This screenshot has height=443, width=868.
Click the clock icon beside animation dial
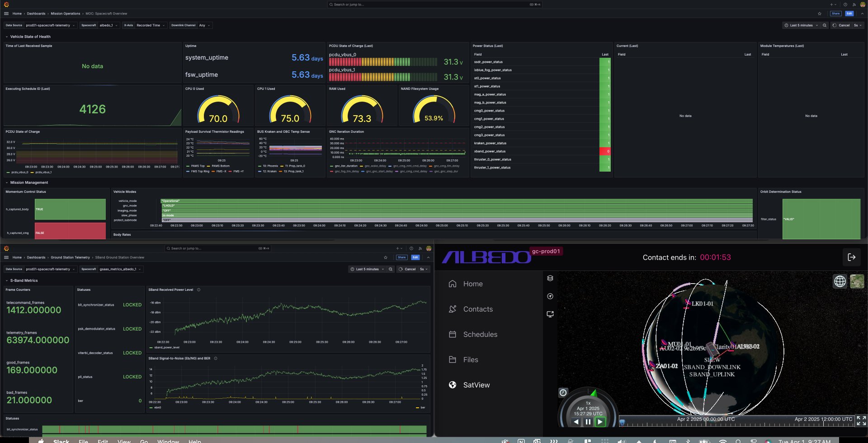pos(563,392)
